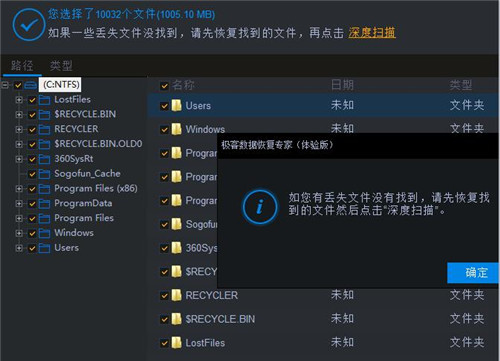The height and width of the screenshot is (361, 500).
Task: Select the RECYCLER row name in list
Action: tap(212, 295)
